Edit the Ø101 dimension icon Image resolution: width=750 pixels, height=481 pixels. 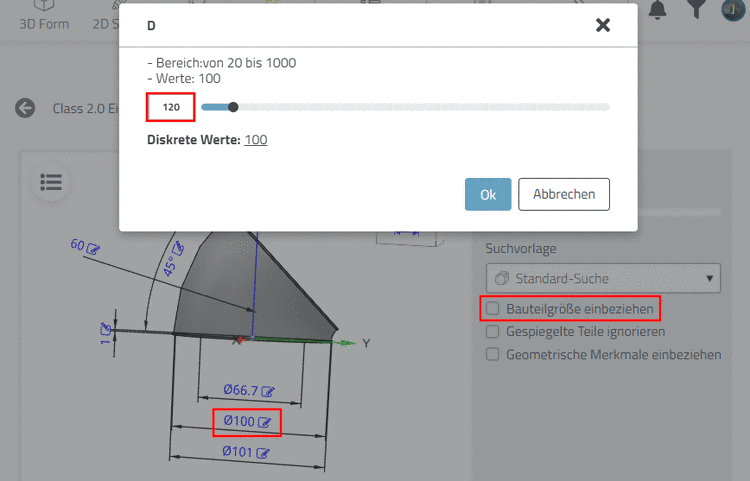pos(263,453)
